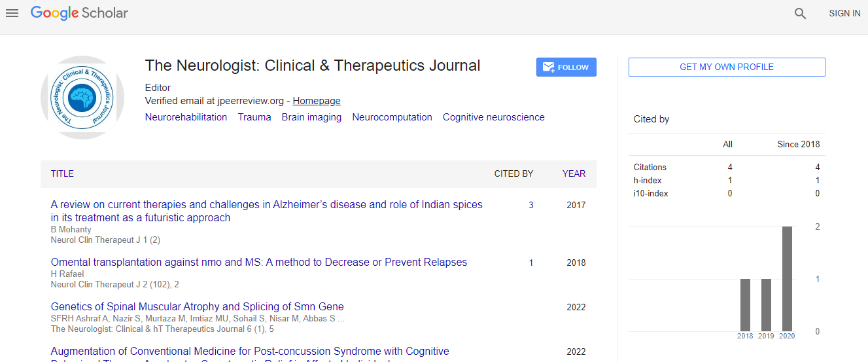The image size is (868, 362).
Task: Open search with magnifier icon
Action: click(800, 13)
